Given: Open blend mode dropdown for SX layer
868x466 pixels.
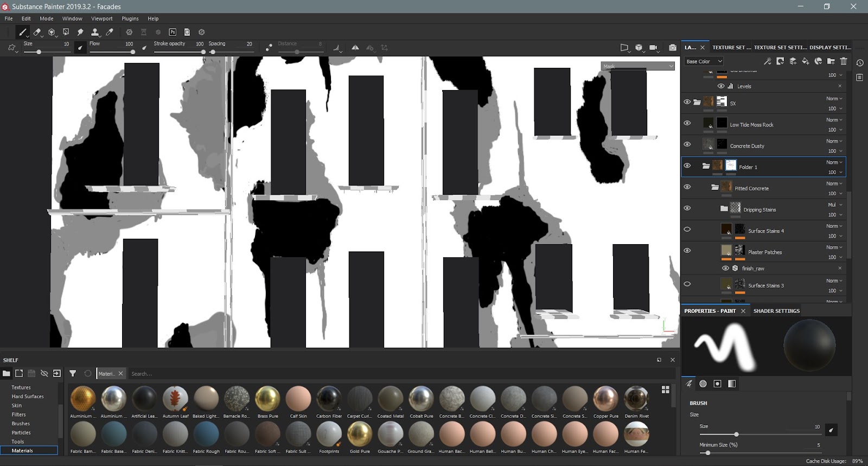Looking at the screenshot, I should (x=834, y=99).
